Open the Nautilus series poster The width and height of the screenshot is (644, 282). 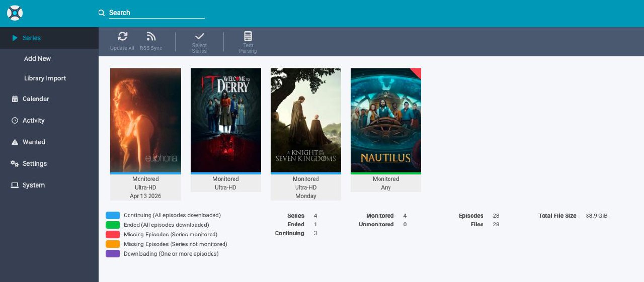385,120
